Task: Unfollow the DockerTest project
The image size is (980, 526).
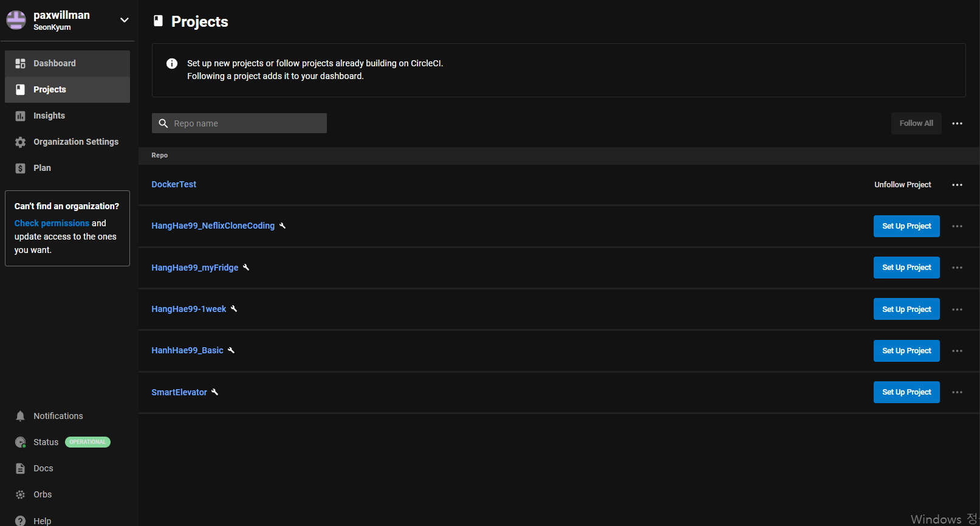Action: pos(902,185)
